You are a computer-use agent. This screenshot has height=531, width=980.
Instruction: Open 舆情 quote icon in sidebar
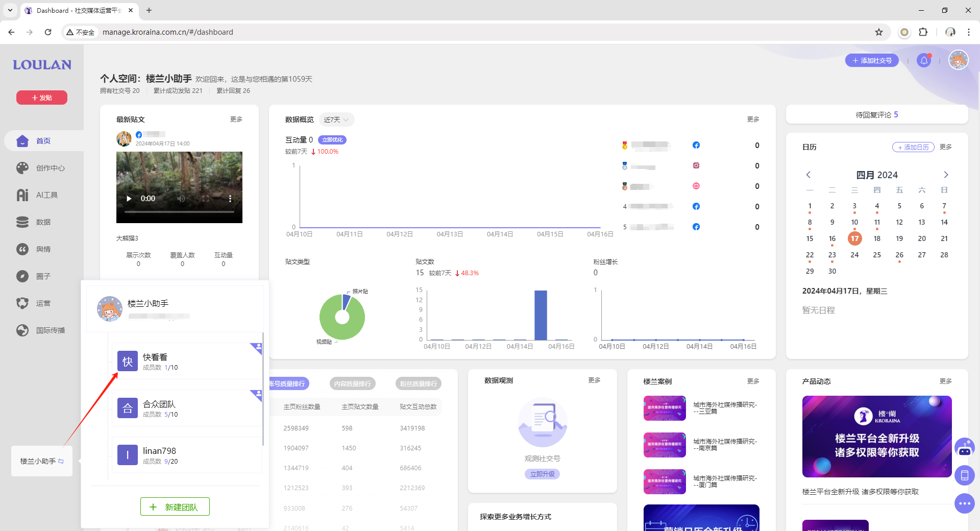point(22,249)
